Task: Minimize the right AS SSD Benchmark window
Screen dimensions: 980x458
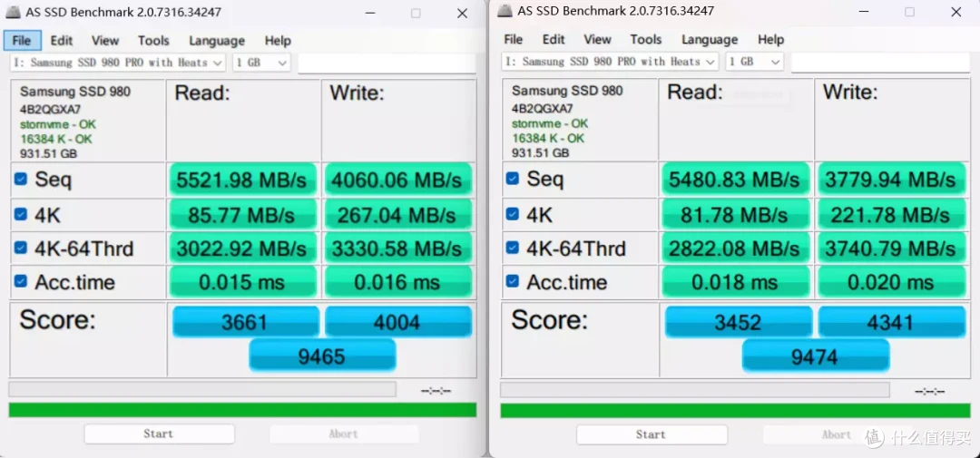Action: [x=863, y=12]
